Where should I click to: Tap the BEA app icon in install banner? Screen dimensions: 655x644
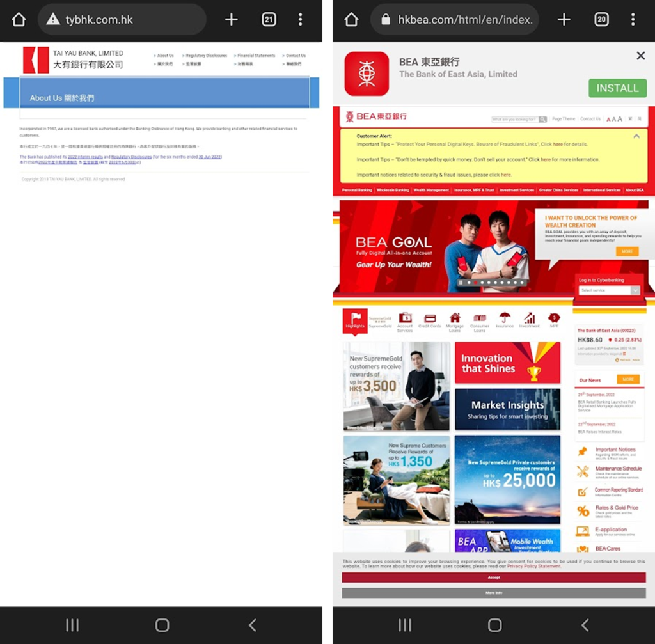point(367,74)
